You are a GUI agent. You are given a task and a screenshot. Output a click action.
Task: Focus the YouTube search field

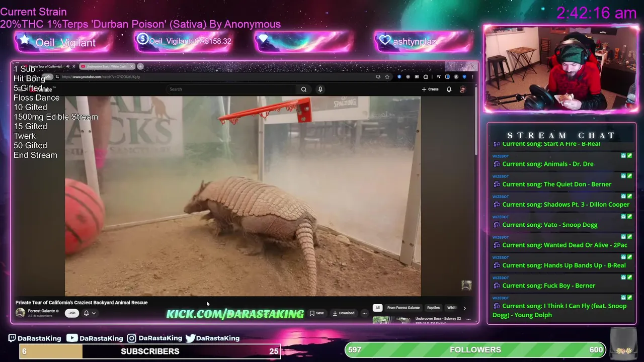coord(231,89)
